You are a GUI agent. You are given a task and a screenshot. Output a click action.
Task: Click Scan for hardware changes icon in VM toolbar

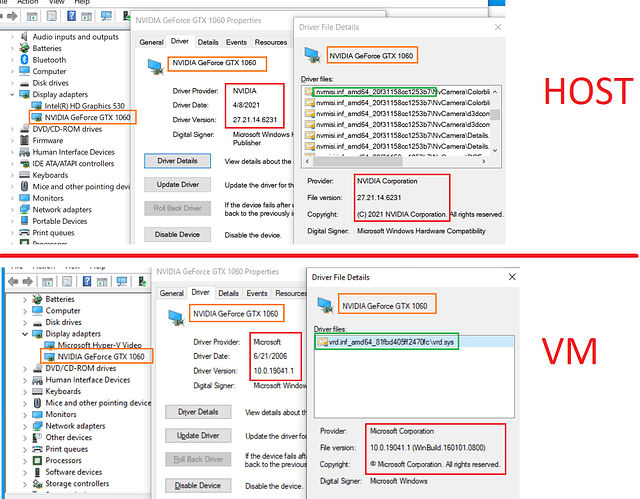(x=122, y=281)
